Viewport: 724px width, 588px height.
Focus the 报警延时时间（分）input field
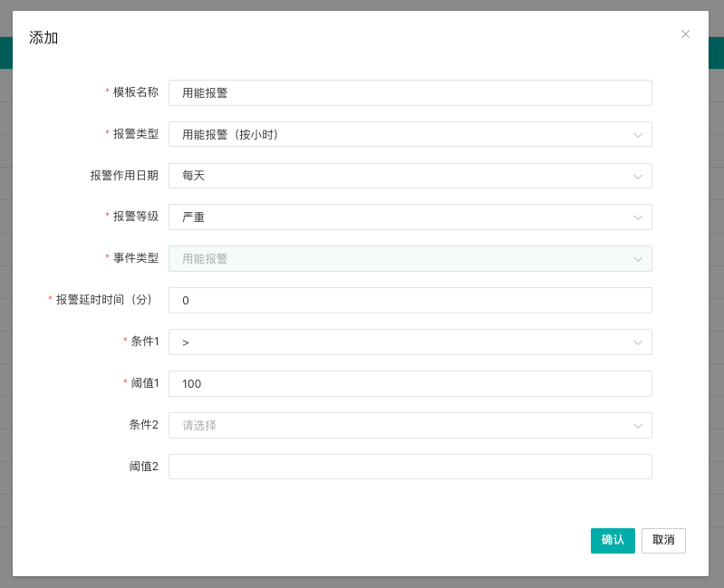click(410, 301)
